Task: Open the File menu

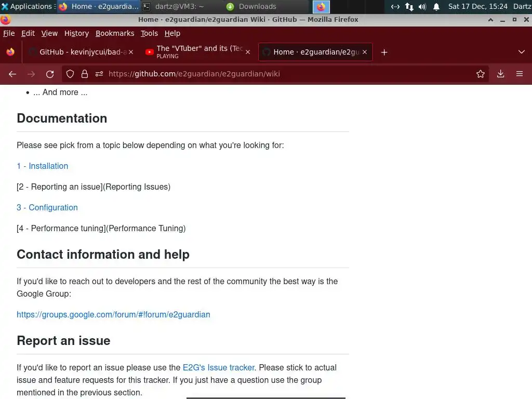Action: point(9,33)
